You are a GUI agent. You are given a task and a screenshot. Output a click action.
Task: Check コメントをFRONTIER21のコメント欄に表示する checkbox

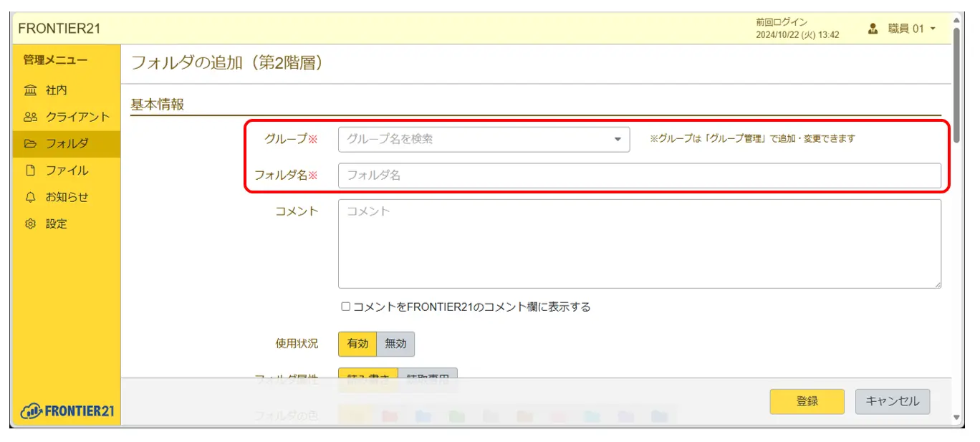point(346,307)
